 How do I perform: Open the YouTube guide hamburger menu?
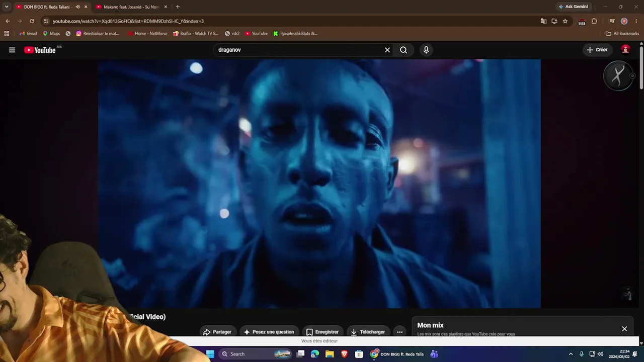12,50
